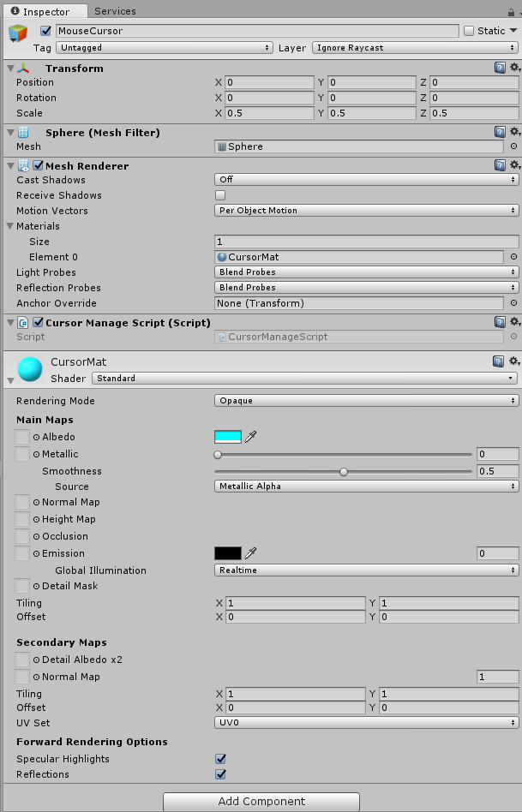Click the MouseCursor game object cube icon

[x=18, y=34]
